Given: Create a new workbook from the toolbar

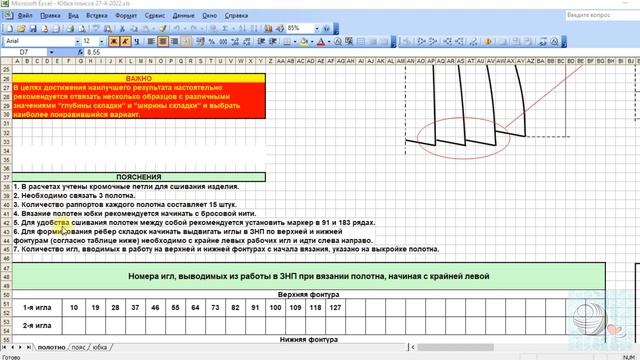Looking at the screenshot, I should (x=9, y=29).
